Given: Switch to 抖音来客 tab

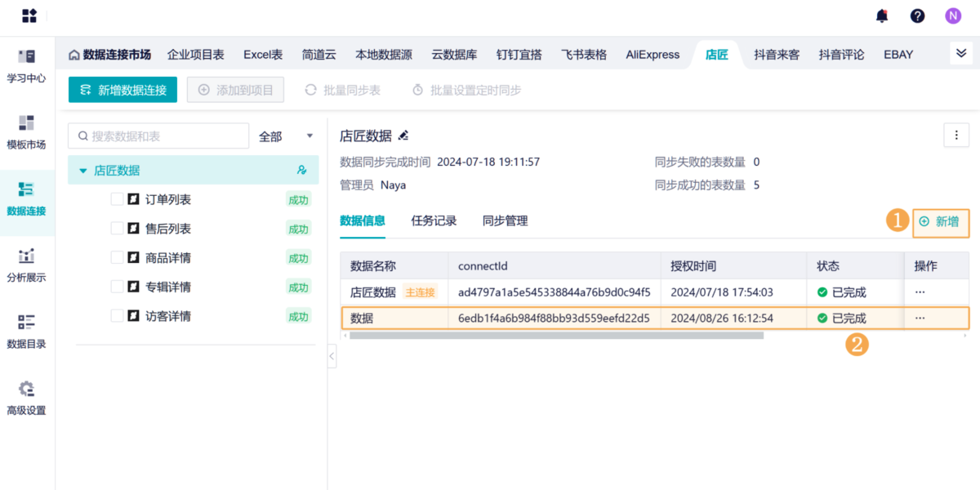Looking at the screenshot, I should tap(777, 55).
